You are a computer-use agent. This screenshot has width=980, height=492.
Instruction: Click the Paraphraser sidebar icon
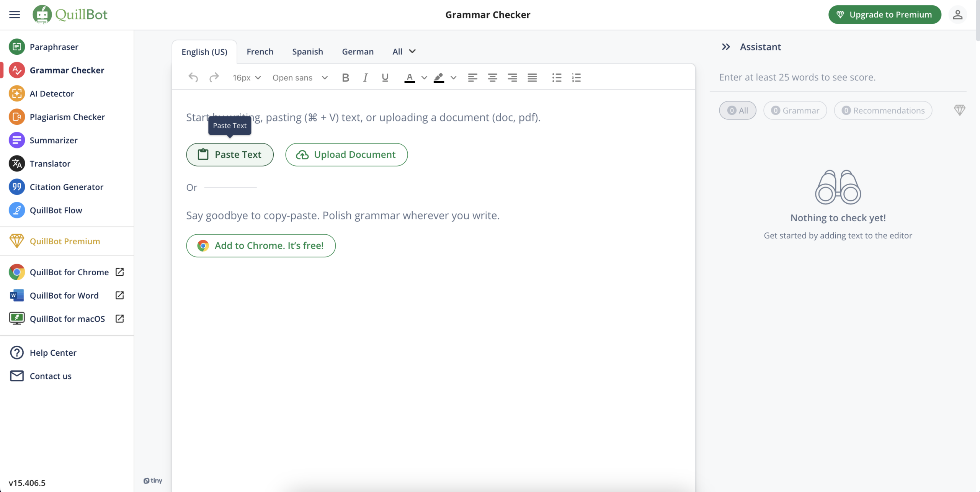(x=17, y=46)
